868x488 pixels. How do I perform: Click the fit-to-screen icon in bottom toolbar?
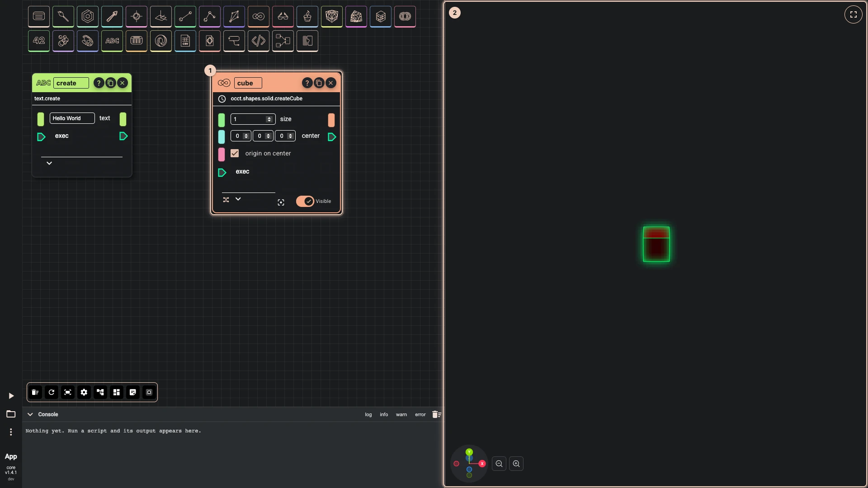(x=68, y=392)
